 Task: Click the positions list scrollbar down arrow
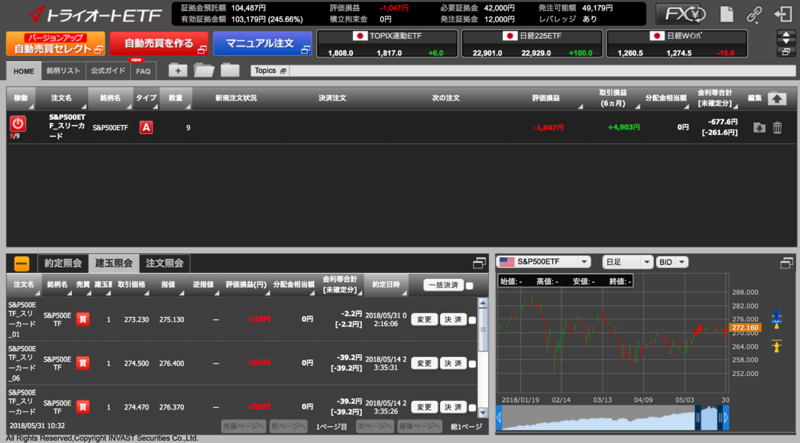(x=483, y=413)
